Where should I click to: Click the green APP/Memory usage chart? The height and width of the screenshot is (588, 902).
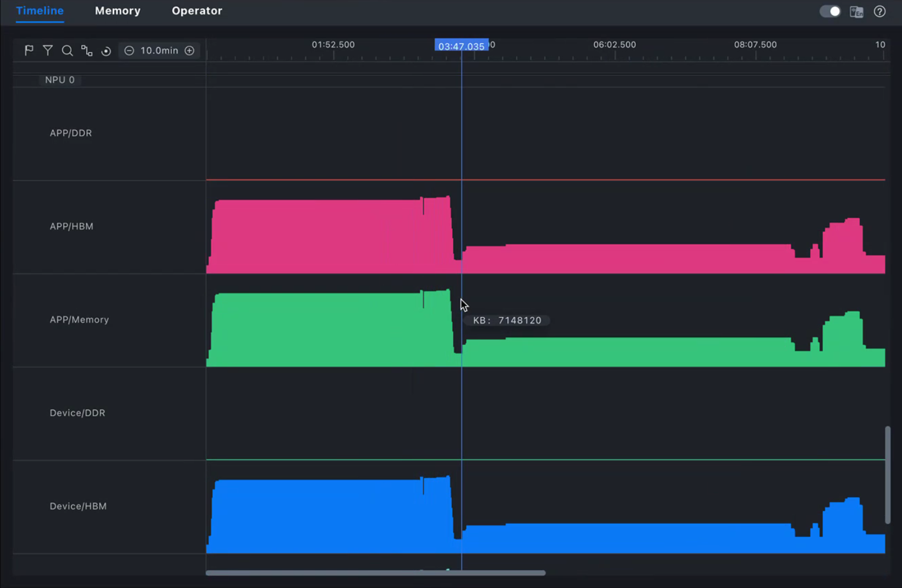click(545, 328)
